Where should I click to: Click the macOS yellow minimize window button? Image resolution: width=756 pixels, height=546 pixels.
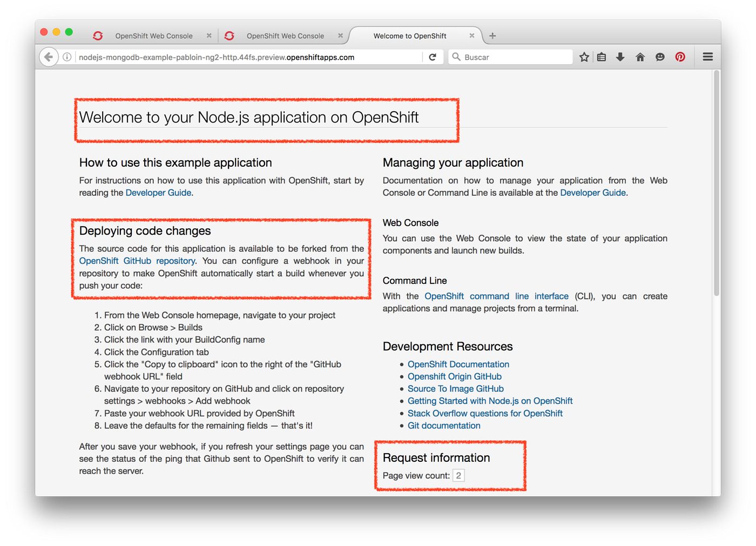(x=56, y=32)
